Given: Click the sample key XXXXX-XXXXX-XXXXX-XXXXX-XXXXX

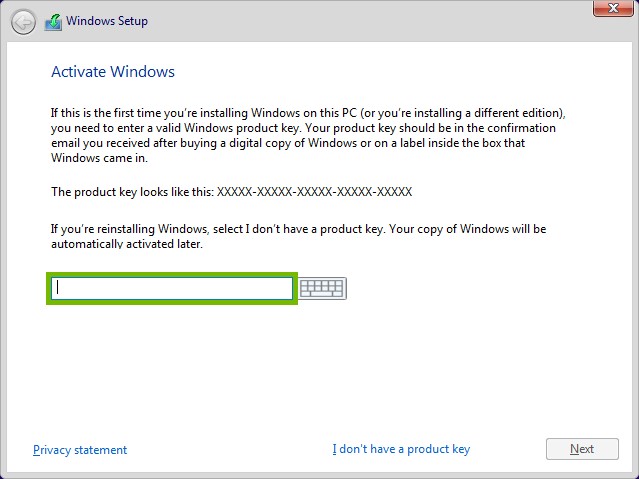Looking at the screenshot, I should tap(314, 192).
